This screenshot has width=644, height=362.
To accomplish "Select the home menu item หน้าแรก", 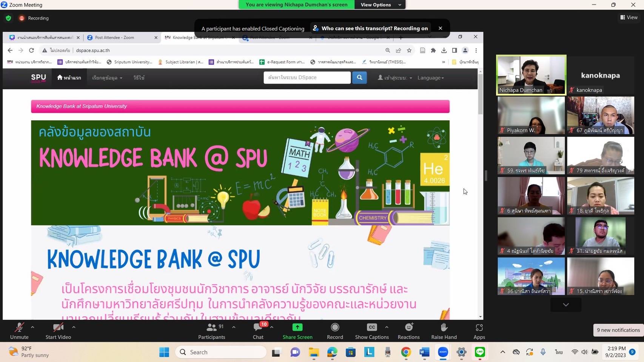I will coord(69,78).
